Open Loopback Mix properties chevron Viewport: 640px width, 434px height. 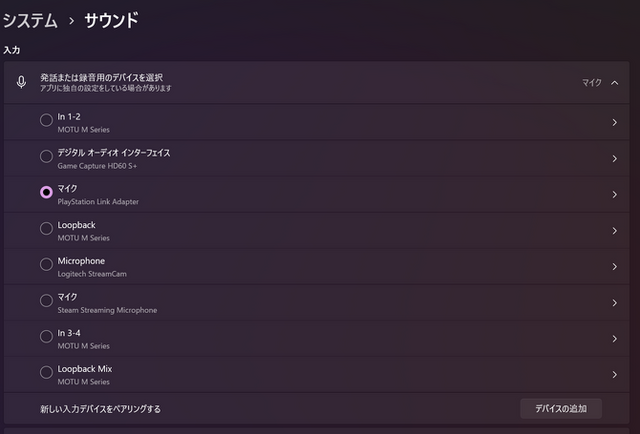pos(614,375)
